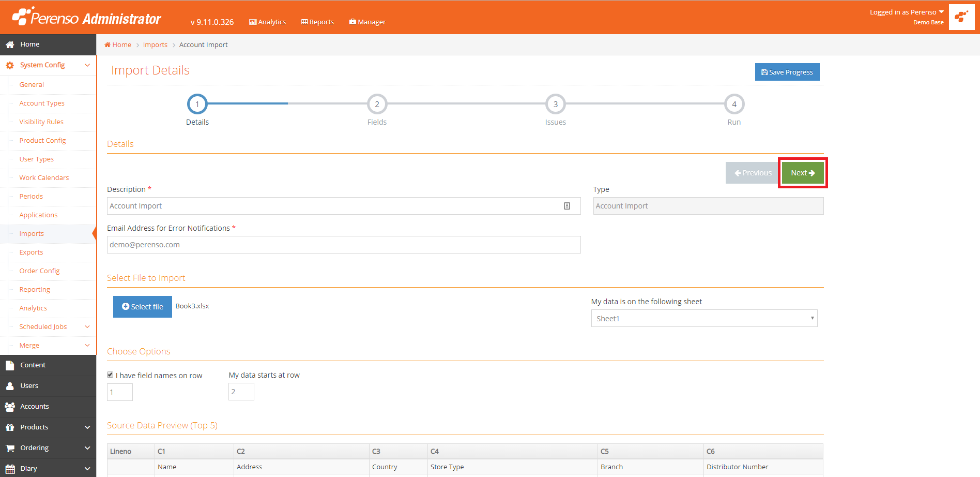The height and width of the screenshot is (477, 980).
Task: Click the Email Address for Error Notifications field
Action: click(x=344, y=245)
